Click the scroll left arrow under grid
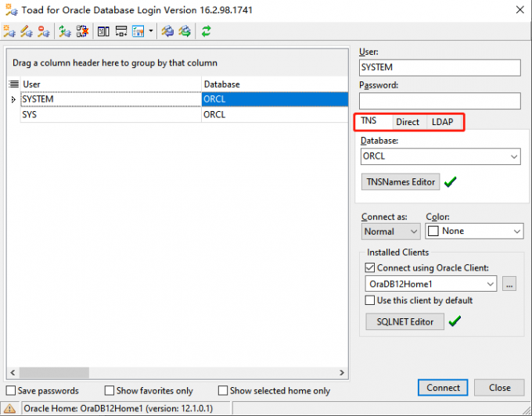532x416 pixels. (13, 373)
